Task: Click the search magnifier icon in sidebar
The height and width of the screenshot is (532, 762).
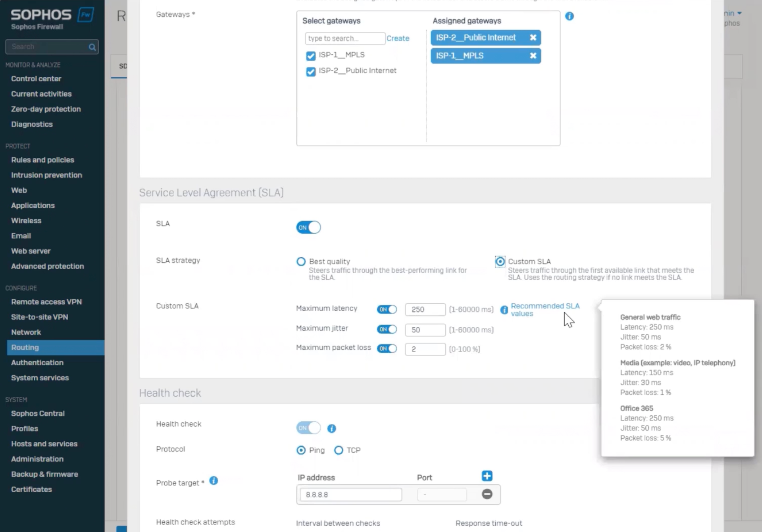Action: pos(92,47)
